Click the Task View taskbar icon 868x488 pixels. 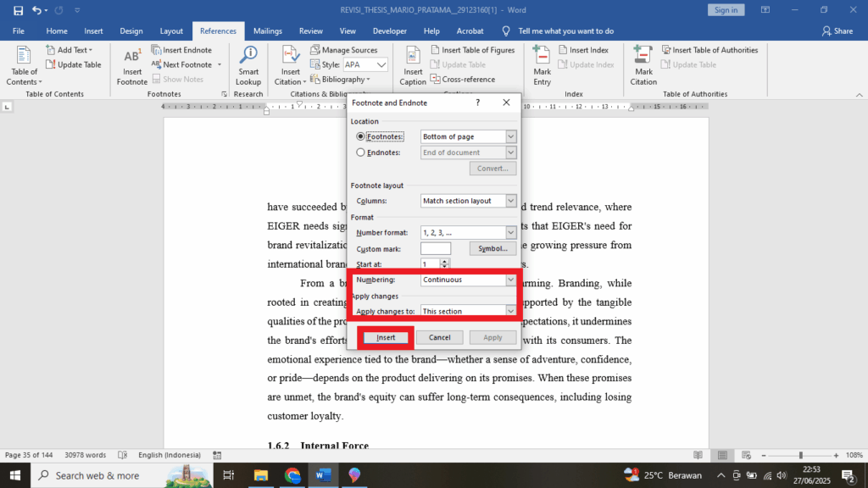(229, 475)
